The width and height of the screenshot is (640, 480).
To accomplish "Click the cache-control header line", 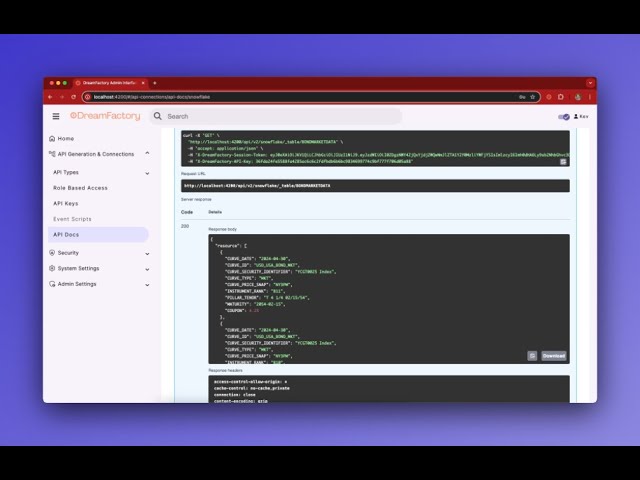I will 252,388.
